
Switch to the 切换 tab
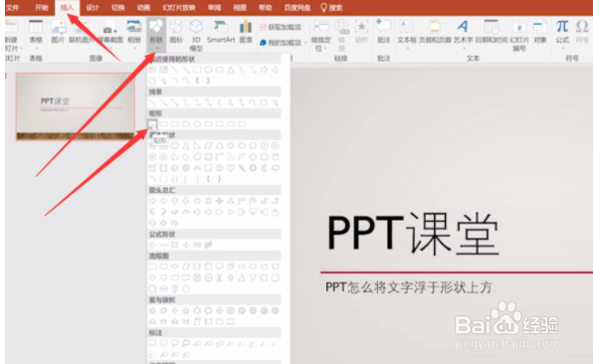(x=118, y=7)
